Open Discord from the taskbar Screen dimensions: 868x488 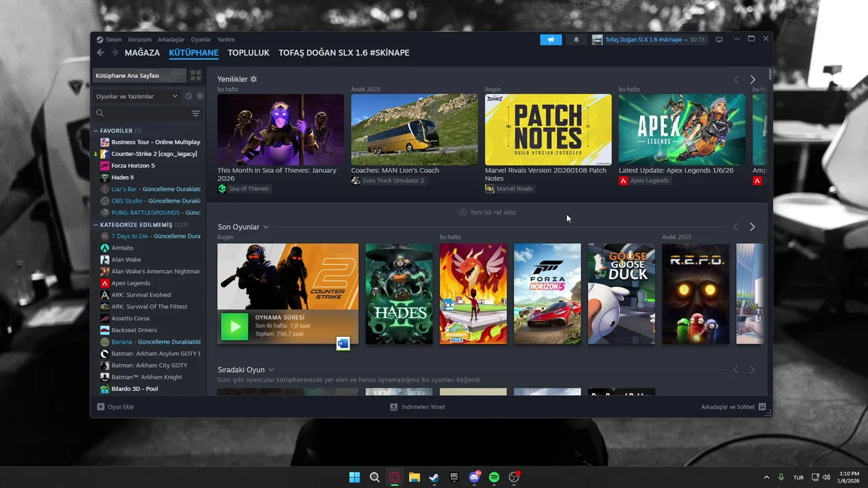click(474, 477)
